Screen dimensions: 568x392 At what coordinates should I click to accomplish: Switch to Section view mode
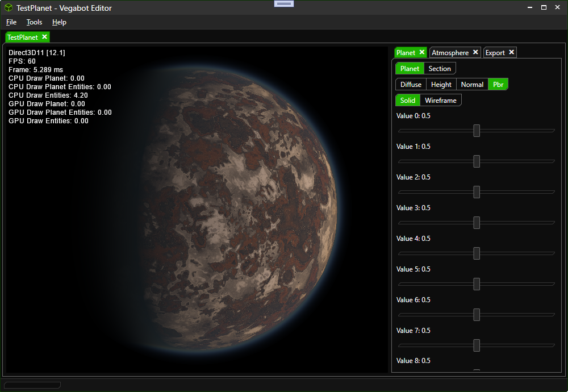[439, 69]
